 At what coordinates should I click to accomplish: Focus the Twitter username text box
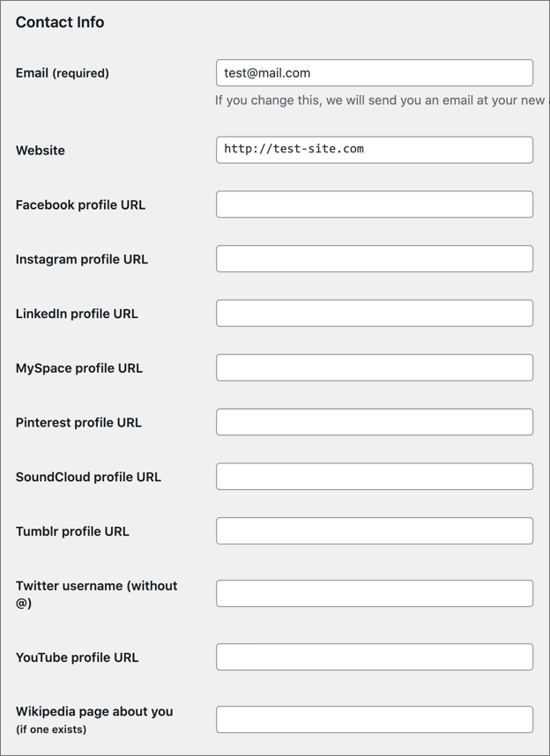[374, 594]
